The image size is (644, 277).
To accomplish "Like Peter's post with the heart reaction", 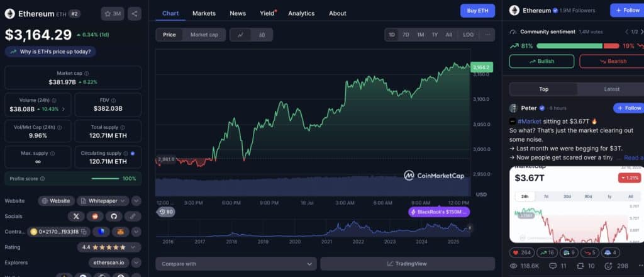I will pyautogui.click(x=522, y=252).
